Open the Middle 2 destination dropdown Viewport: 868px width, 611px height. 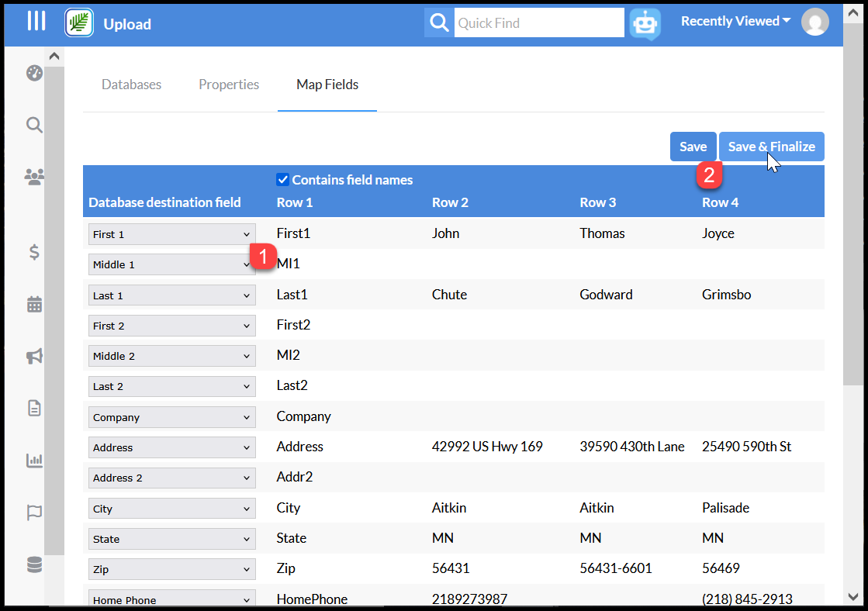click(172, 356)
